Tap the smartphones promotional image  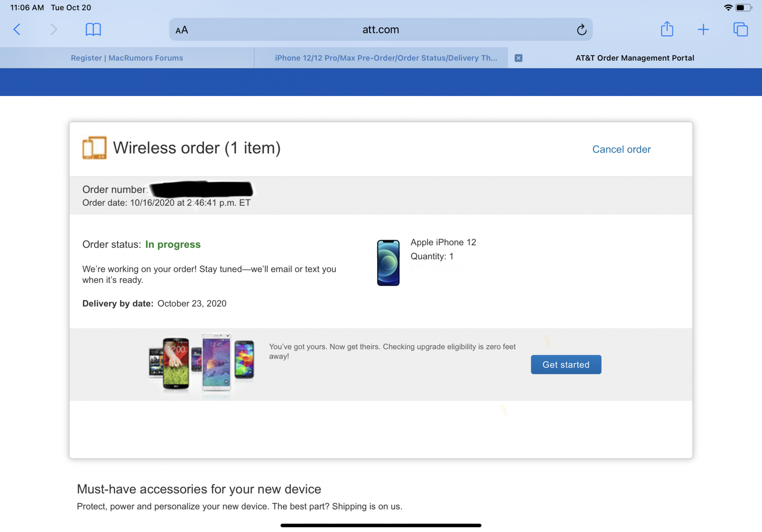click(x=201, y=363)
